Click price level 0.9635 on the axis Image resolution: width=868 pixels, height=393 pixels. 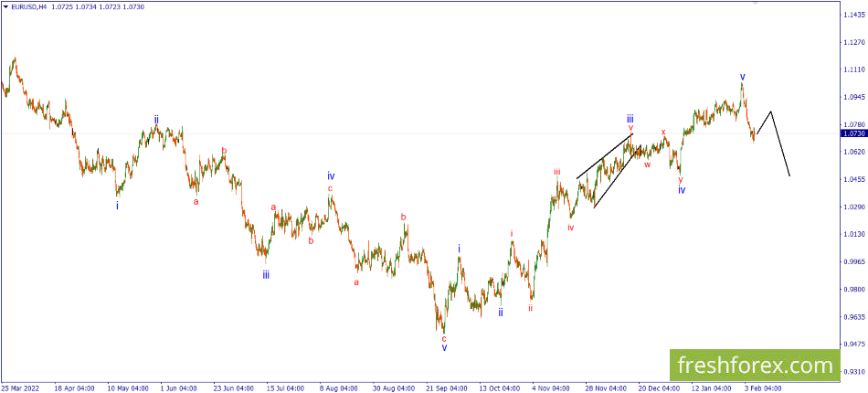[853, 317]
